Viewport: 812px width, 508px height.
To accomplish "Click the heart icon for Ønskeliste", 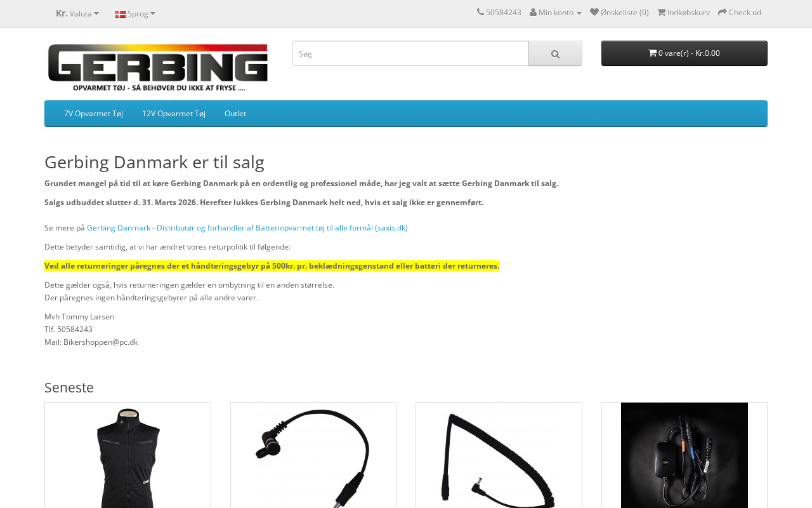I will [594, 12].
